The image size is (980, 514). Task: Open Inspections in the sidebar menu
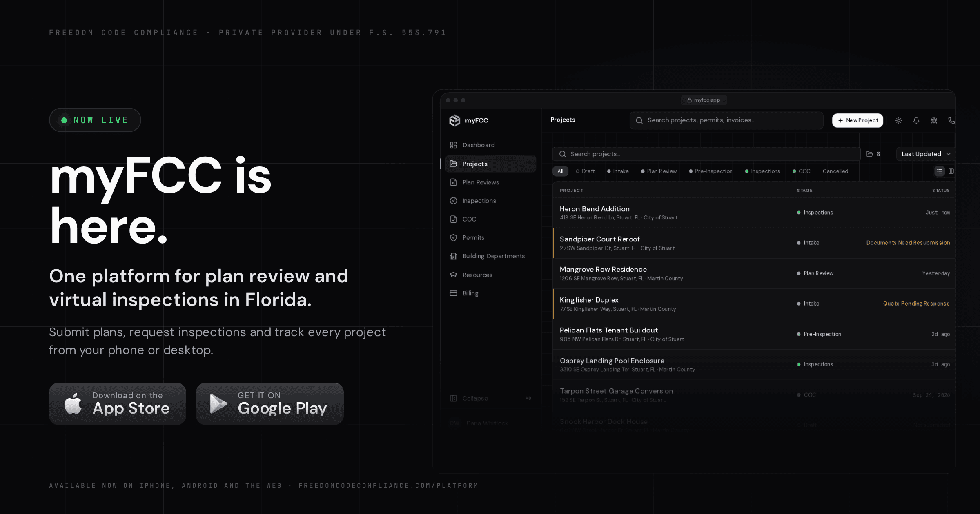pyautogui.click(x=490, y=201)
